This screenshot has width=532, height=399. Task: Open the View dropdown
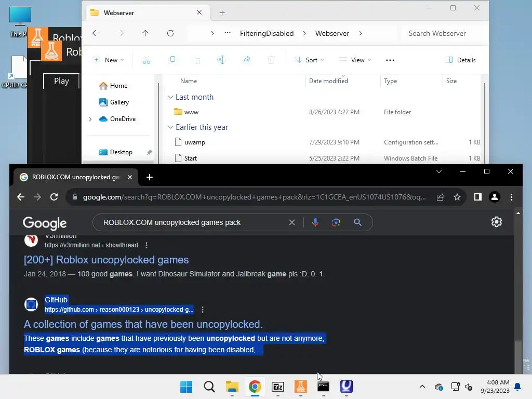(355, 60)
